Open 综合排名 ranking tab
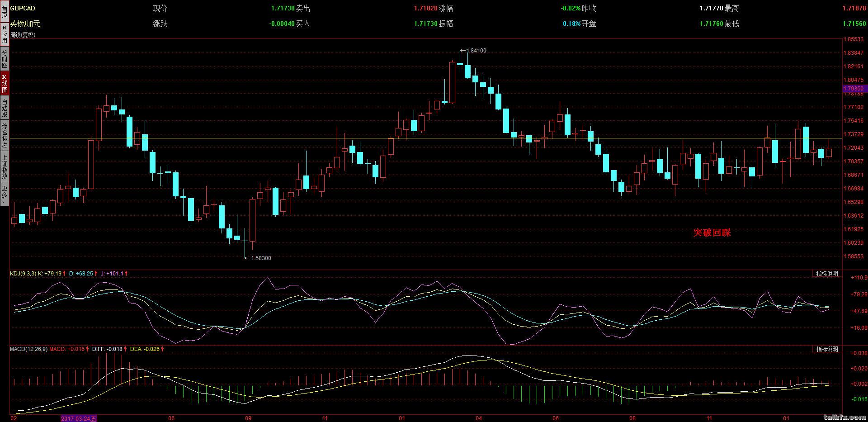This screenshot has height=422, width=868. [x=4, y=135]
